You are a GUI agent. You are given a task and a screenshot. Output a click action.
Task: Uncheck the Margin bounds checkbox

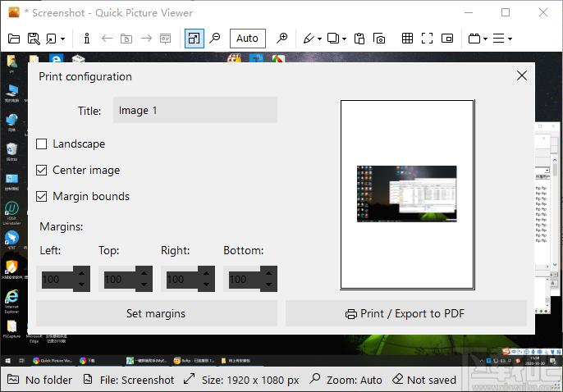42,197
